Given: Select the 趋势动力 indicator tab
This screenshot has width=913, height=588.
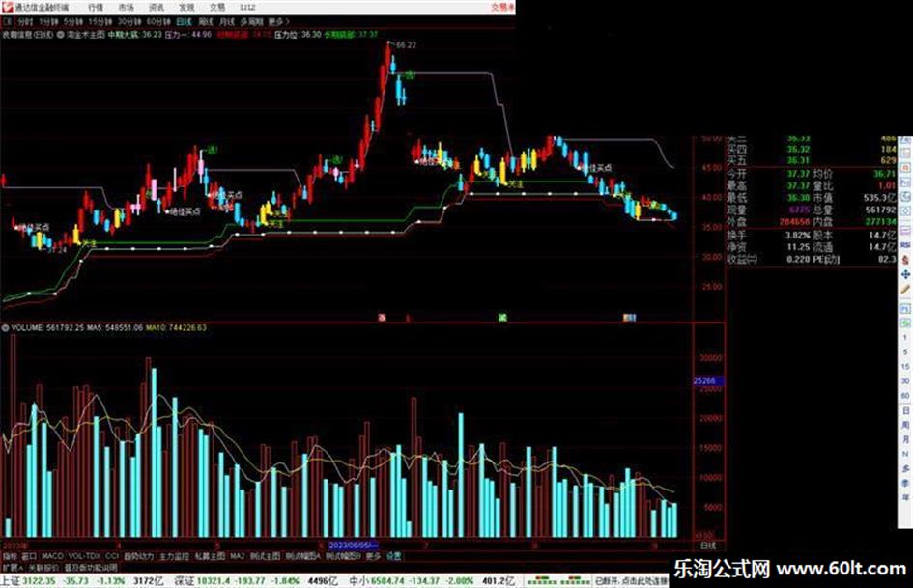Looking at the screenshot, I should [x=138, y=556].
